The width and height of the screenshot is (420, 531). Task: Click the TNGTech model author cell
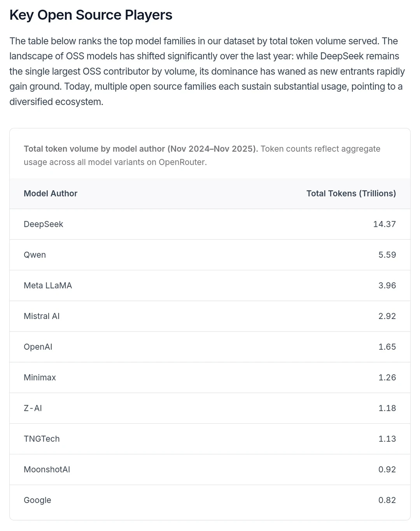tap(42, 439)
